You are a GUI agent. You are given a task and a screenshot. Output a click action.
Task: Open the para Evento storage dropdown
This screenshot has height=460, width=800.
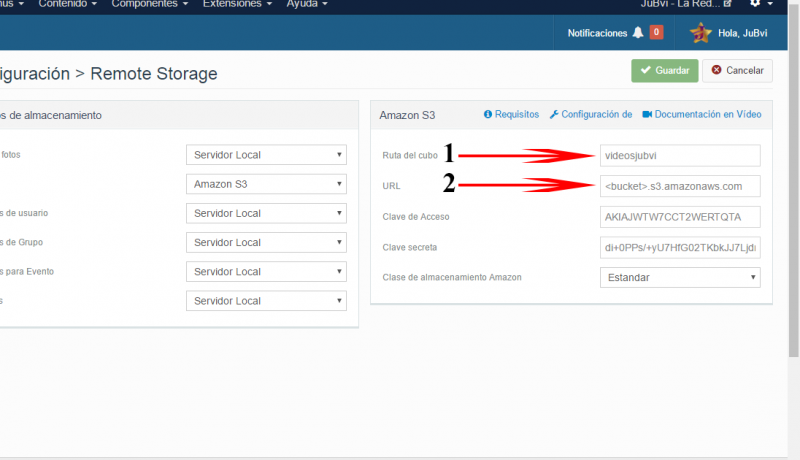266,272
